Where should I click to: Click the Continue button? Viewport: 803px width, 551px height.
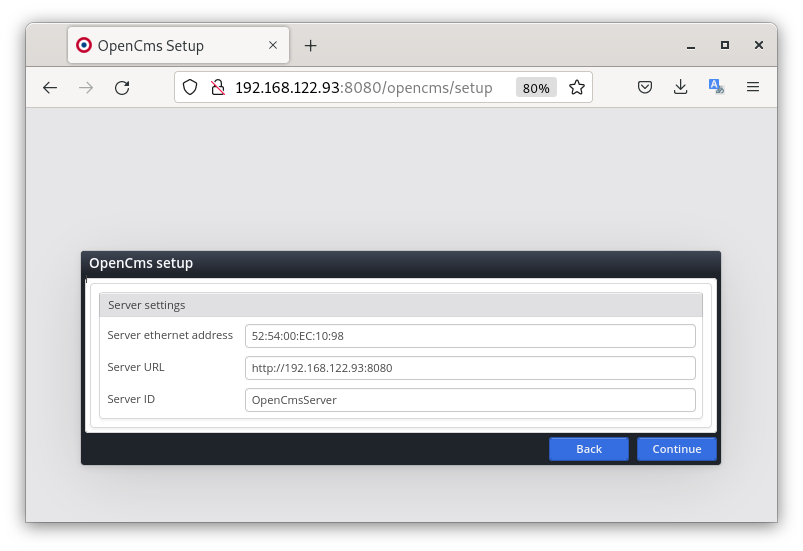point(677,449)
